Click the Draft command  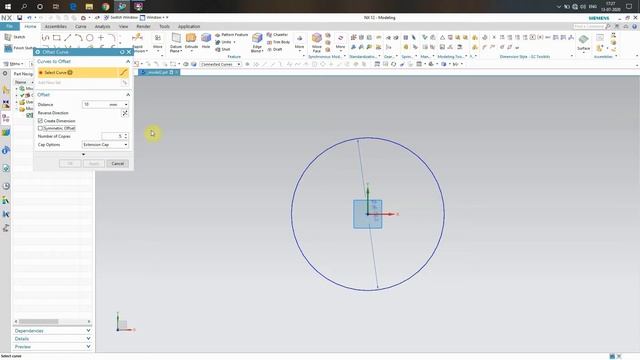tap(275, 49)
